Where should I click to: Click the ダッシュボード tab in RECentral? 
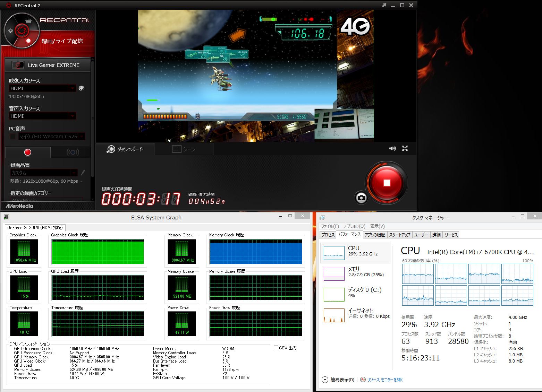125,149
